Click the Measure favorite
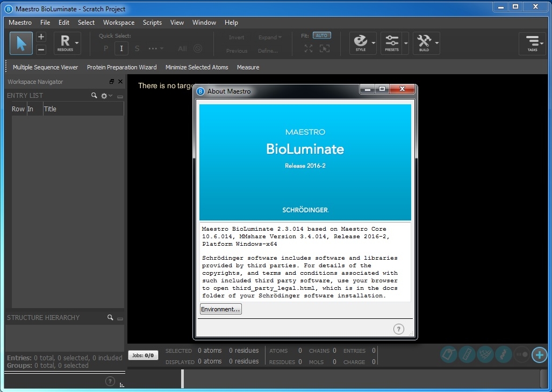The width and height of the screenshot is (552, 392). pyautogui.click(x=248, y=67)
